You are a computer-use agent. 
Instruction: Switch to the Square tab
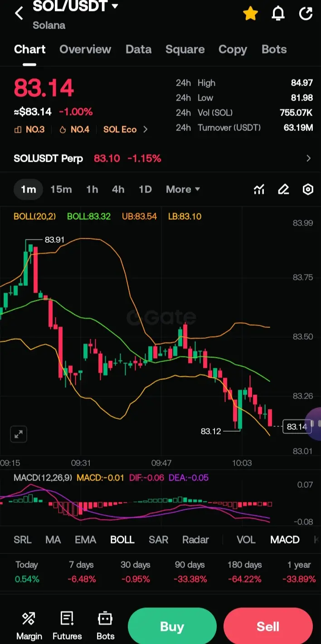185,49
